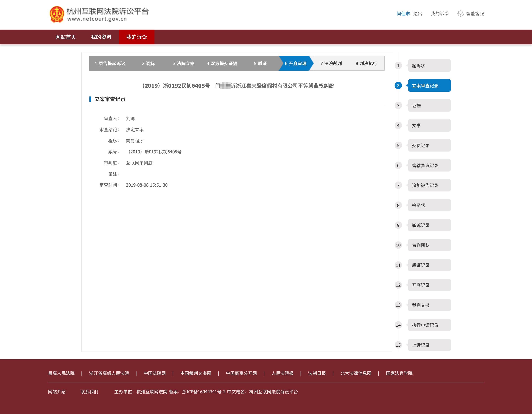The width and height of the screenshot is (532, 414).
Task: Click numbered circle 15 beside 上诉记录
Action: (398, 345)
